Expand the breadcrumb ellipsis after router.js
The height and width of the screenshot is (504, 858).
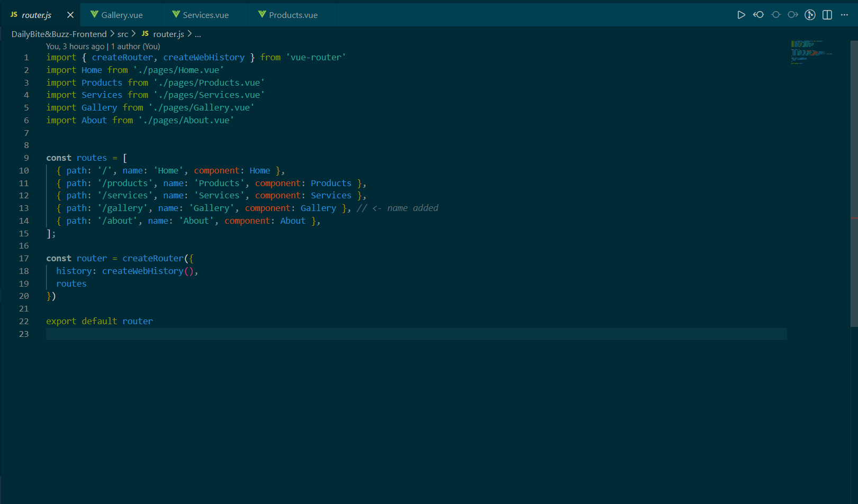coord(197,34)
